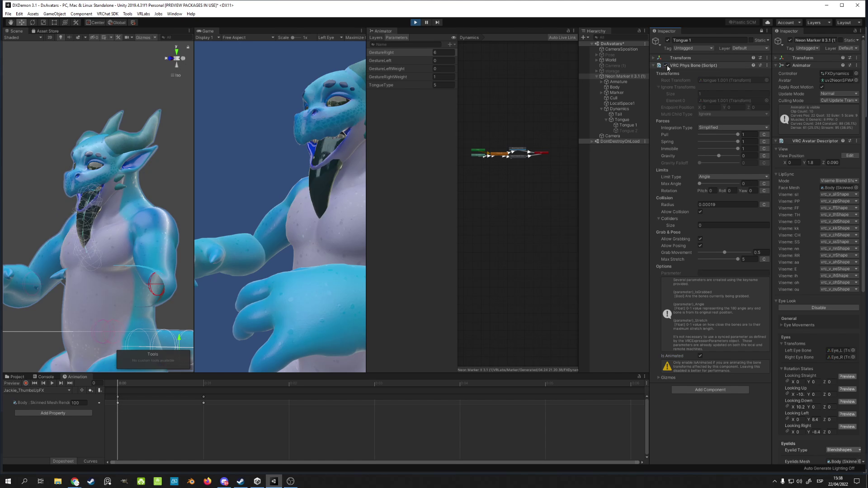
Task: Toggle grid snapping icon next to Global
Action: pyautogui.click(x=133, y=22)
